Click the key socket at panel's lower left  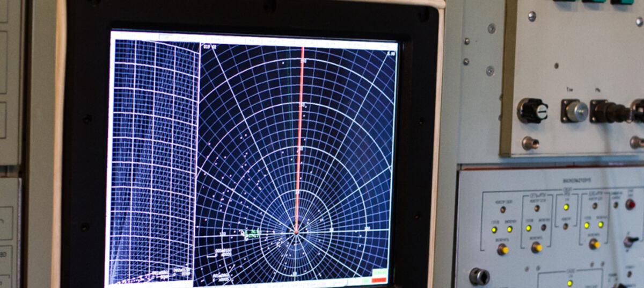point(479,276)
